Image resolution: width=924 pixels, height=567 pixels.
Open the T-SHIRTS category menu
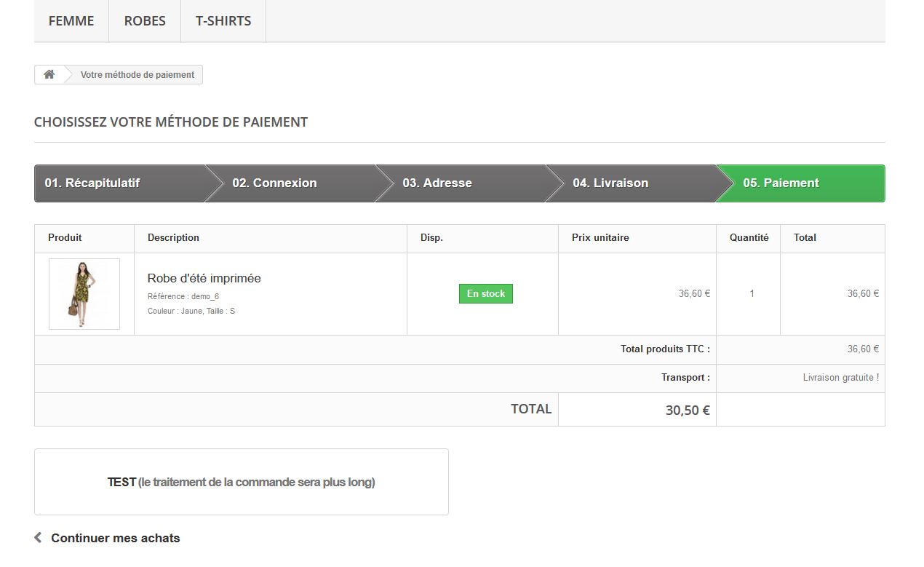[223, 21]
